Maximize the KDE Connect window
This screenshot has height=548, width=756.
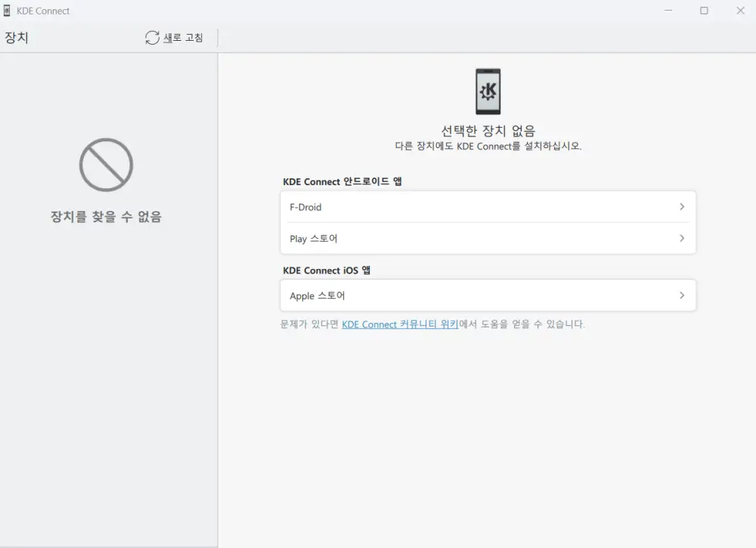tap(704, 11)
